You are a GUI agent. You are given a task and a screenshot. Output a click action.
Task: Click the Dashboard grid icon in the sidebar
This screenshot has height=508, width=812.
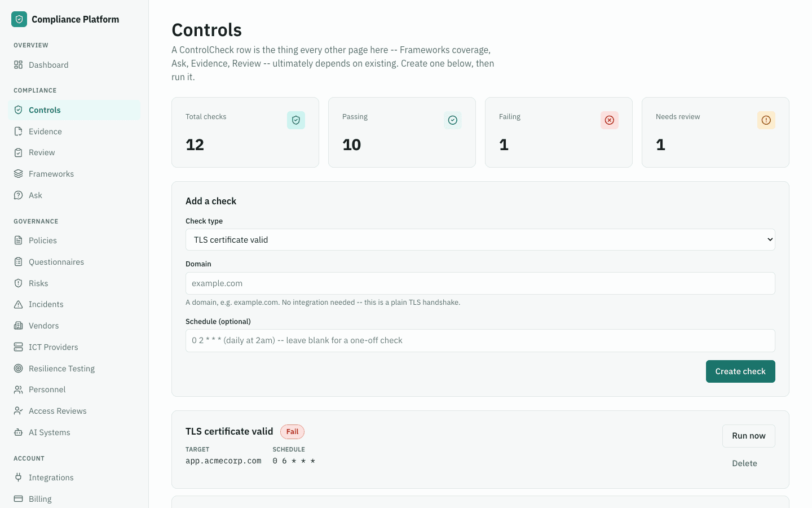click(x=19, y=65)
